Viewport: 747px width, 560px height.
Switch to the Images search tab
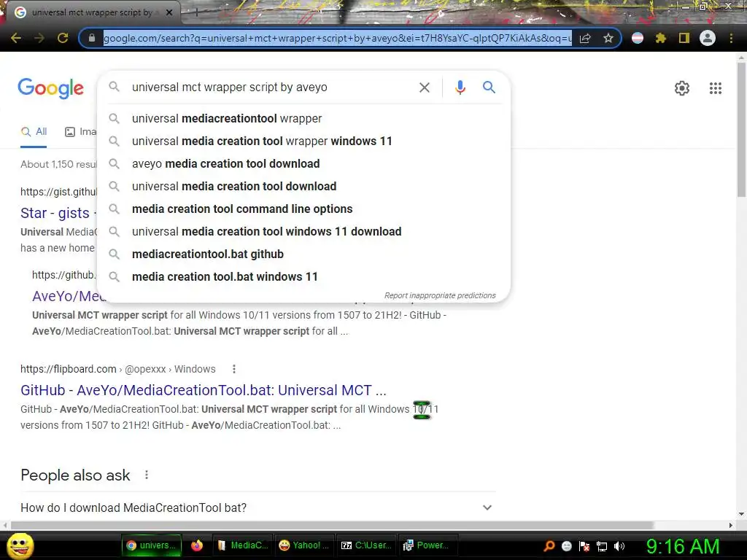[x=80, y=132]
